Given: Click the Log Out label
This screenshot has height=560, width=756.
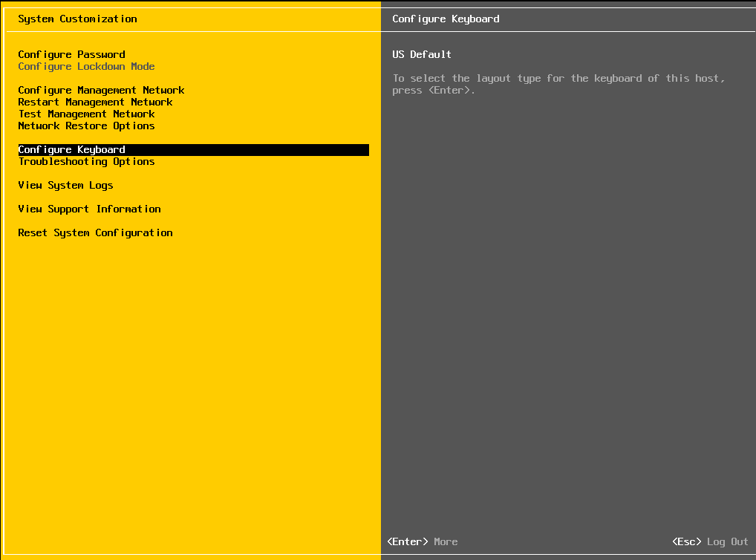Looking at the screenshot, I should [x=728, y=541].
